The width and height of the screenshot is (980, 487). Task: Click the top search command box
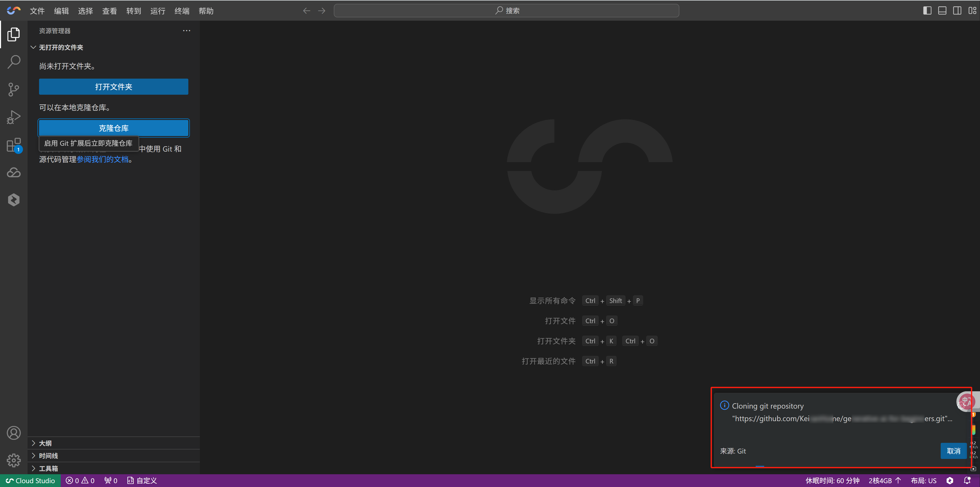[x=506, y=11]
